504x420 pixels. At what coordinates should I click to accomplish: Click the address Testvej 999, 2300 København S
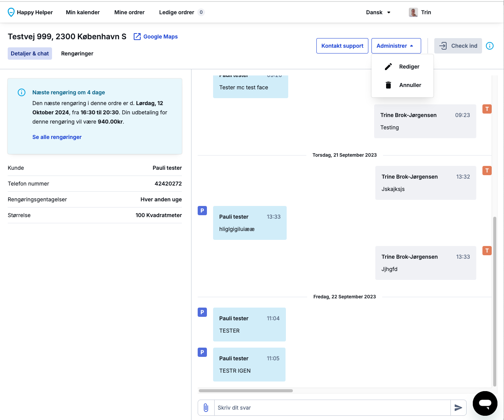[x=67, y=37]
